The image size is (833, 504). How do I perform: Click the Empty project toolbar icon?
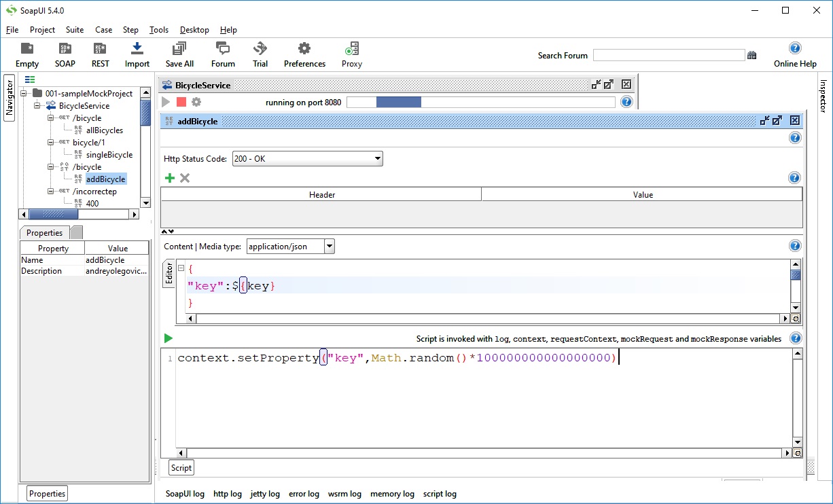coord(27,55)
